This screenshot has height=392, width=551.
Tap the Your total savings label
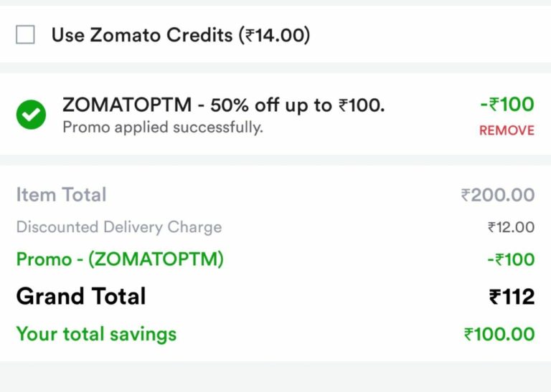[x=96, y=334]
